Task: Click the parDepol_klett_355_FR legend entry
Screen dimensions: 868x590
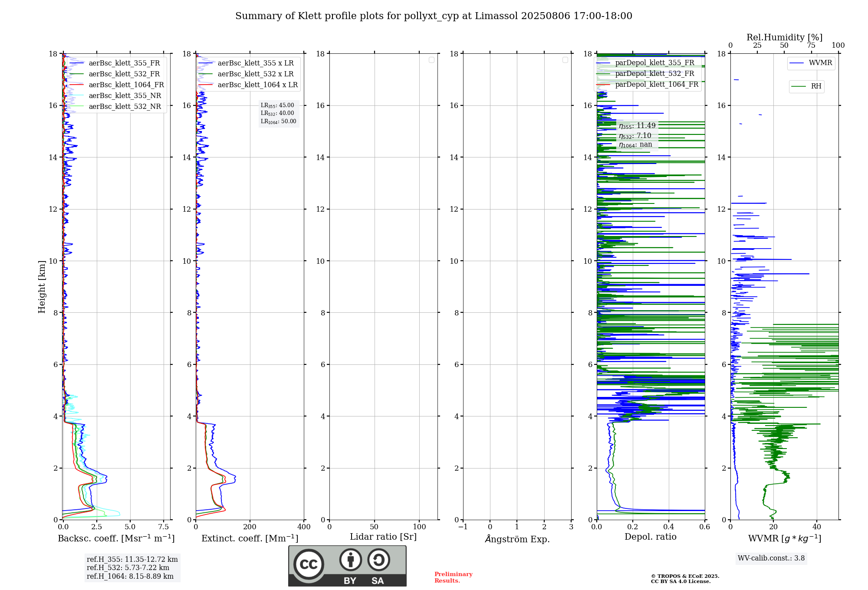Action: tap(645, 62)
